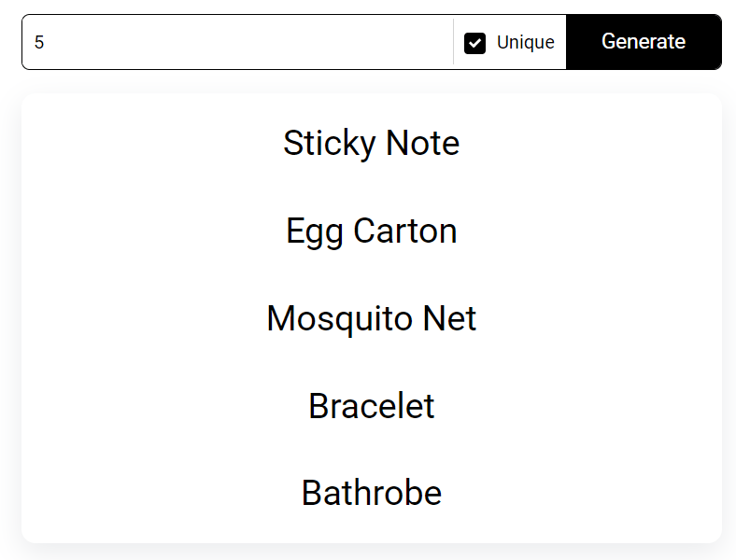Uncheck the Unique checkbox
Viewport: 736px width, 560px height.
pos(475,43)
